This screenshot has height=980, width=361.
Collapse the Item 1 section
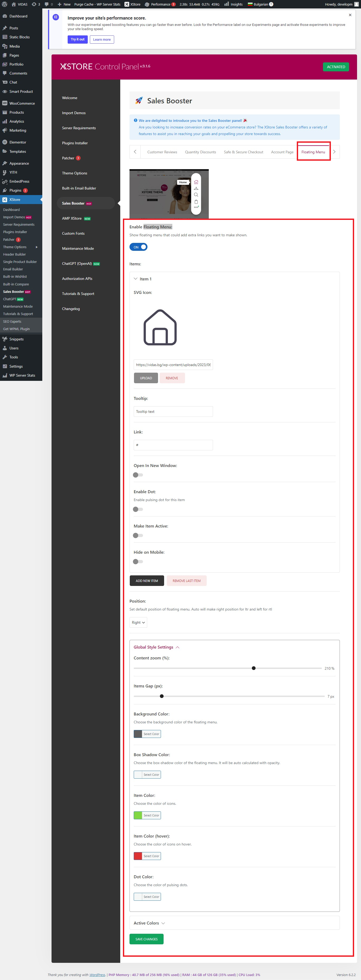point(135,279)
